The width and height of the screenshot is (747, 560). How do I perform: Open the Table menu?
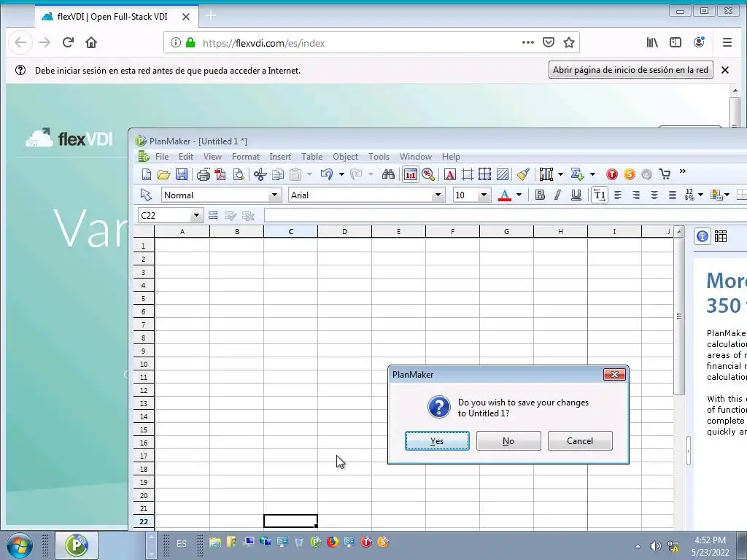tap(311, 157)
